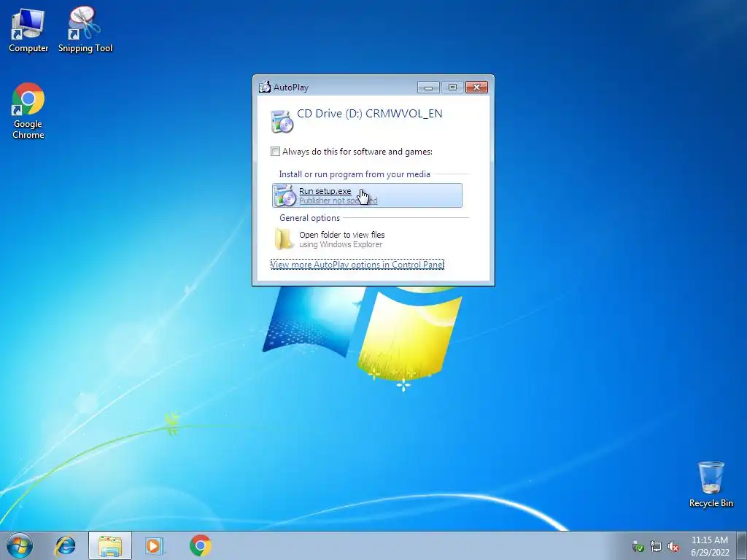Open Windows Explorer from the taskbar
The height and width of the screenshot is (560, 747).
tap(110, 545)
